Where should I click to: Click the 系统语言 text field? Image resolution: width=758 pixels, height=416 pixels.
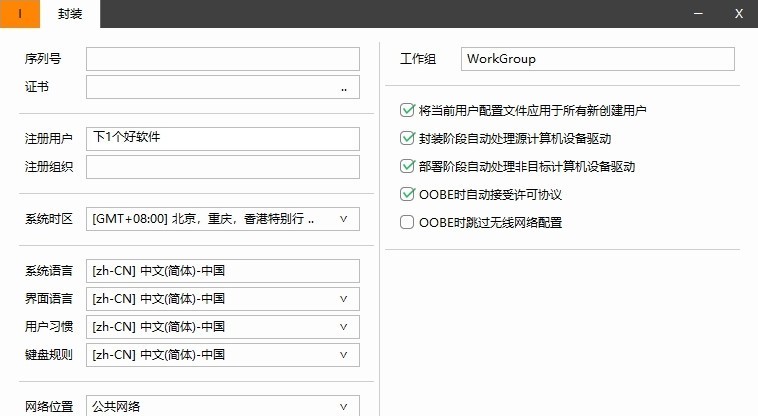pos(223,271)
